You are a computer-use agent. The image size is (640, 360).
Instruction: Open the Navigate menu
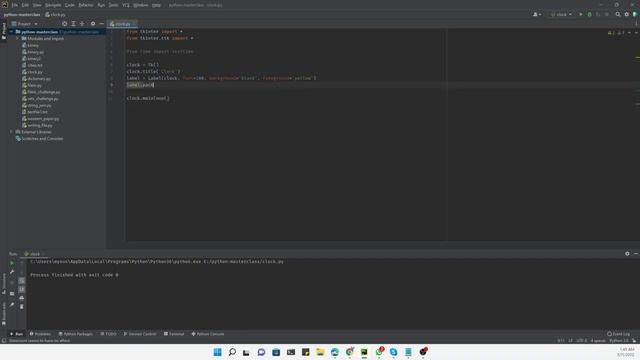(53, 5)
